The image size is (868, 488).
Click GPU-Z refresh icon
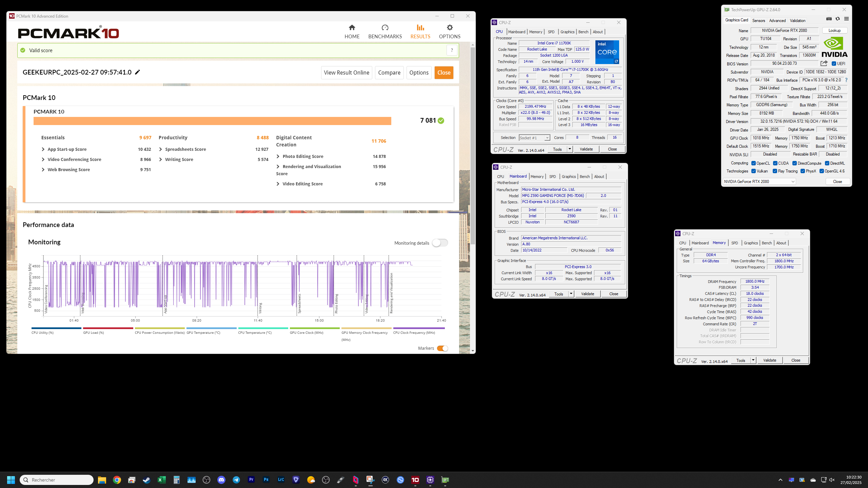click(837, 19)
